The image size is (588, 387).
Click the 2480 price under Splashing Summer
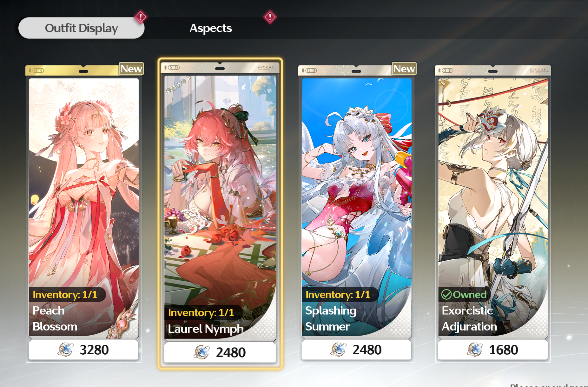pos(356,350)
